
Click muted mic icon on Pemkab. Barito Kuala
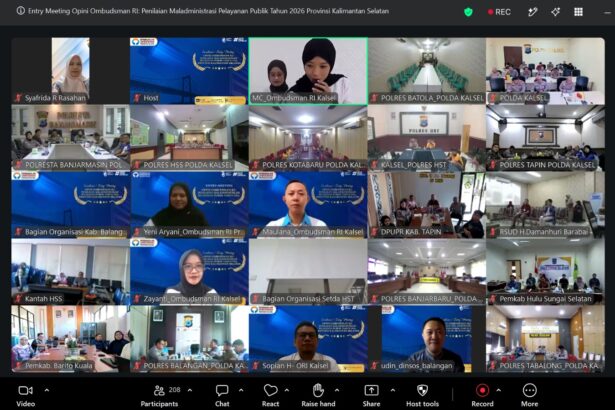tap(18, 366)
